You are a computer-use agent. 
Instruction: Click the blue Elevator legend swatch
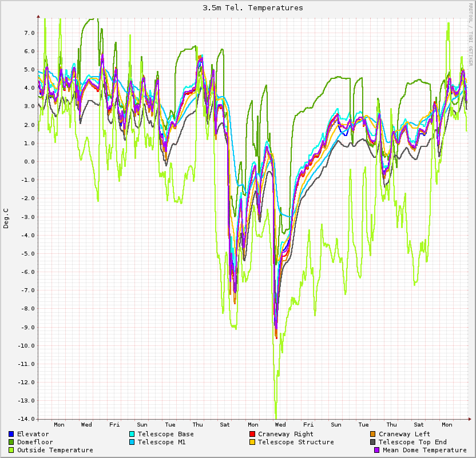(11, 434)
